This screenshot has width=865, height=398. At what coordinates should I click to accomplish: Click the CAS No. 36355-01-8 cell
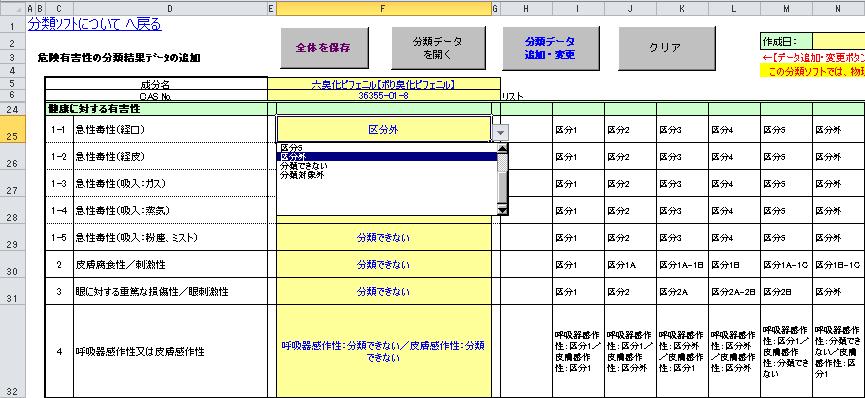383,95
